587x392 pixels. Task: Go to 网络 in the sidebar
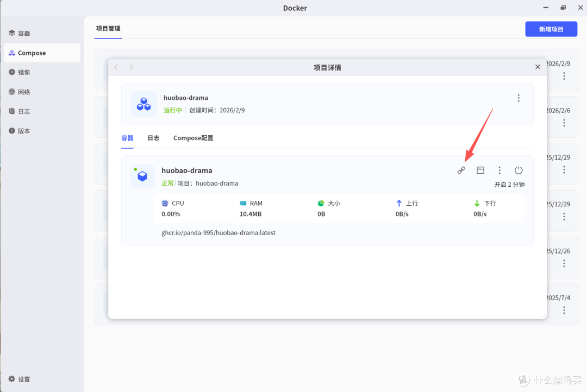(x=42, y=92)
